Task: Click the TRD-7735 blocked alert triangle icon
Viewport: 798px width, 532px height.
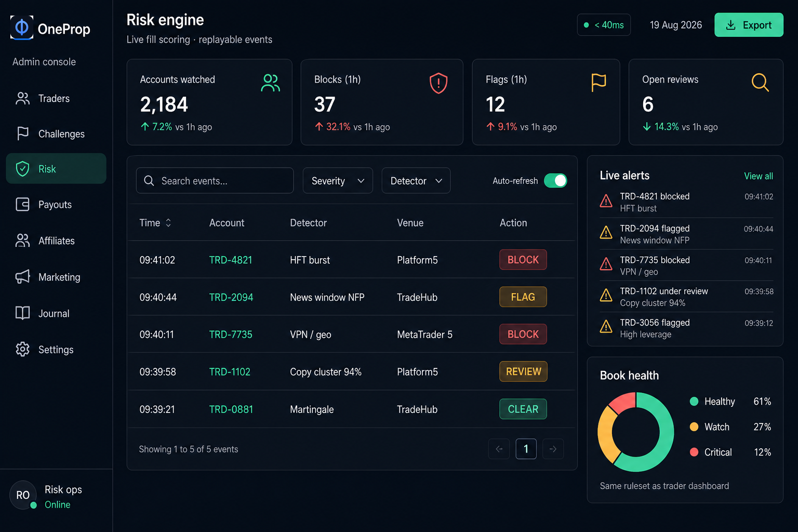Action: click(x=606, y=264)
